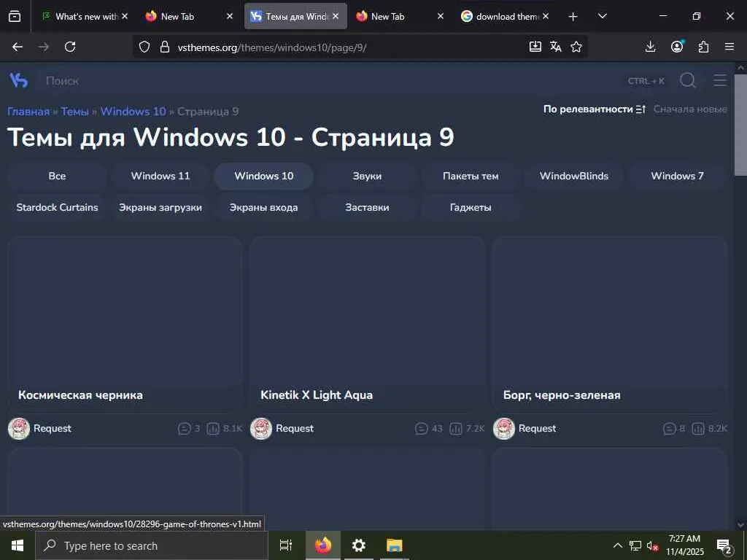
Task: Open the notification center icon
Action: pyautogui.click(x=724, y=545)
